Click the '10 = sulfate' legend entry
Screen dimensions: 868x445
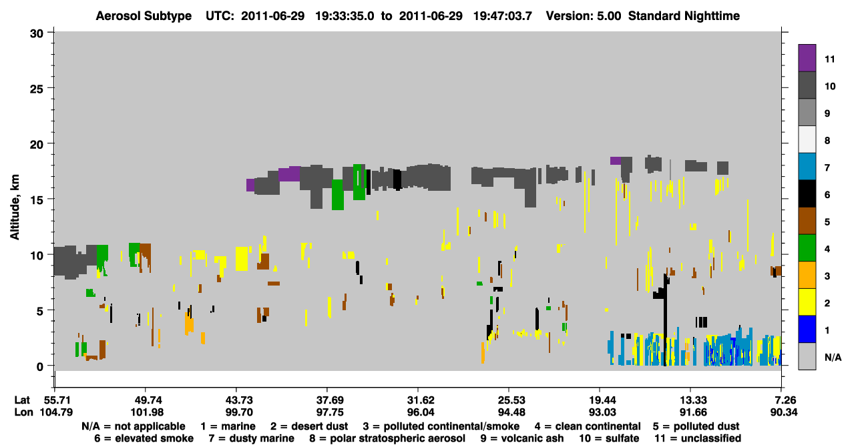tap(609, 438)
